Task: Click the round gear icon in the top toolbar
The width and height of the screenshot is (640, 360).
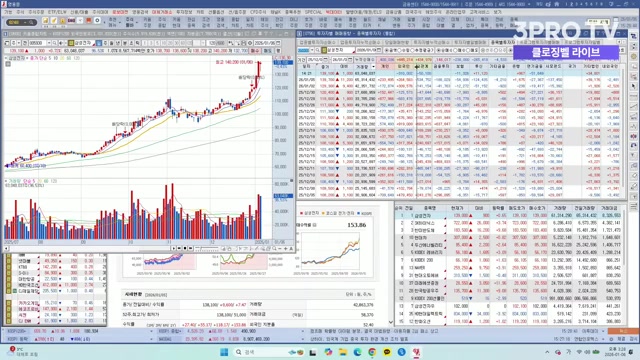Action: coord(97,21)
